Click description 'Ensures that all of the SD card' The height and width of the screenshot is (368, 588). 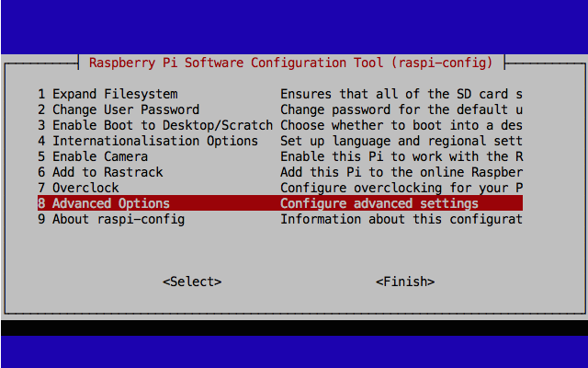394,94
